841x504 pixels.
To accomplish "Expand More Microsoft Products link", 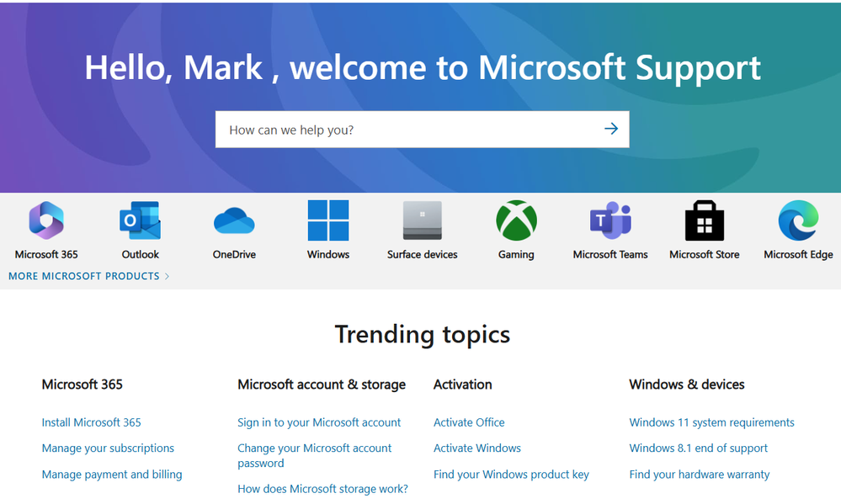I will [x=88, y=276].
